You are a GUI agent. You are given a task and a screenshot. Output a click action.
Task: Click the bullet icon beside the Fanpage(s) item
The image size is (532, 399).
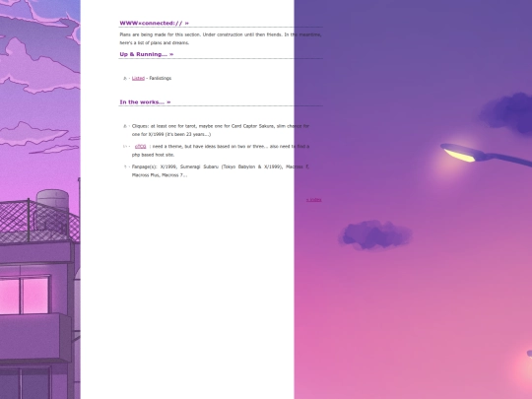[125, 166]
